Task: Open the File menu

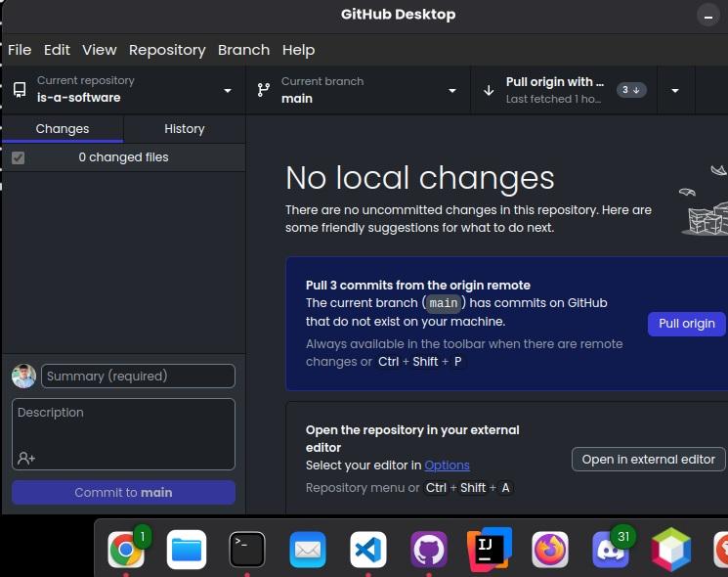Action: click(x=20, y=50)
